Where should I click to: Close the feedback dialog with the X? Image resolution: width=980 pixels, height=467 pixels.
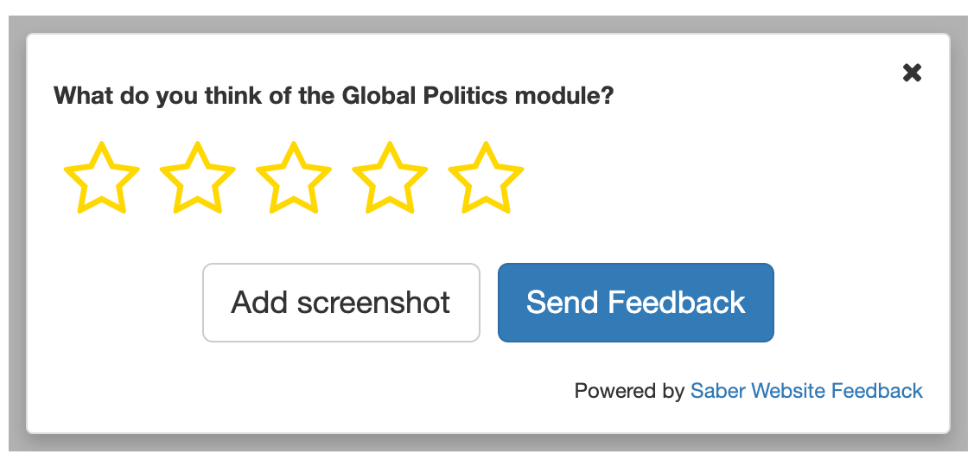pos(912,73)
